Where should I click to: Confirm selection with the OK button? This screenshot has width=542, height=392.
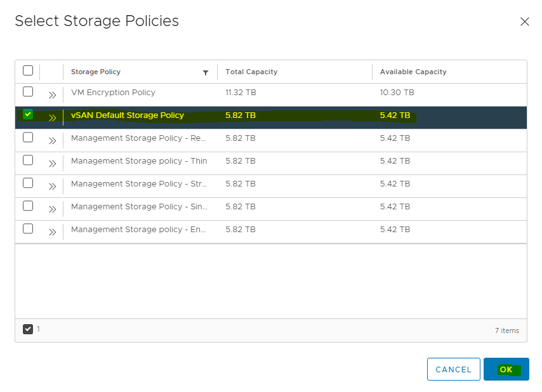pyautogui.click(x=506, y=369)
